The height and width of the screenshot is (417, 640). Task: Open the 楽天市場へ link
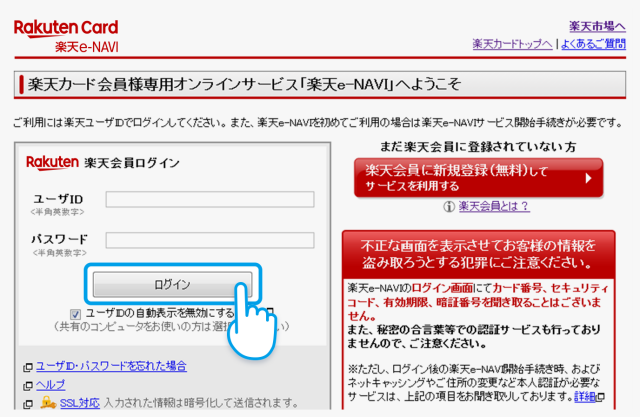[597, 26]
